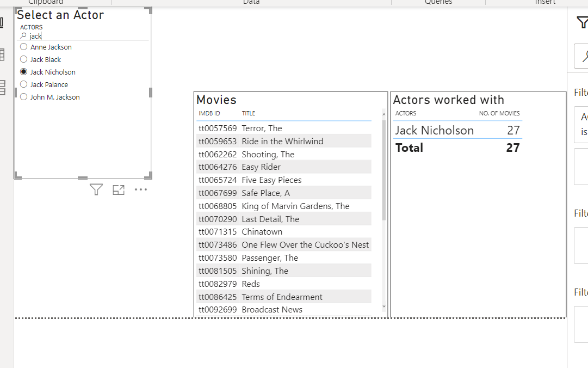Viewport: 588px width, 368px height.
Task: Open the Insert ribbon tab
Action: click(544, 2)
